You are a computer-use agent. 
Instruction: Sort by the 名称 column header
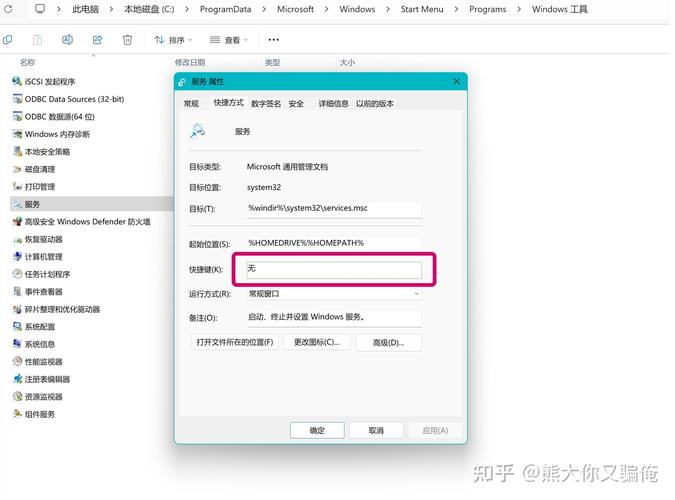tap(27, 62)
